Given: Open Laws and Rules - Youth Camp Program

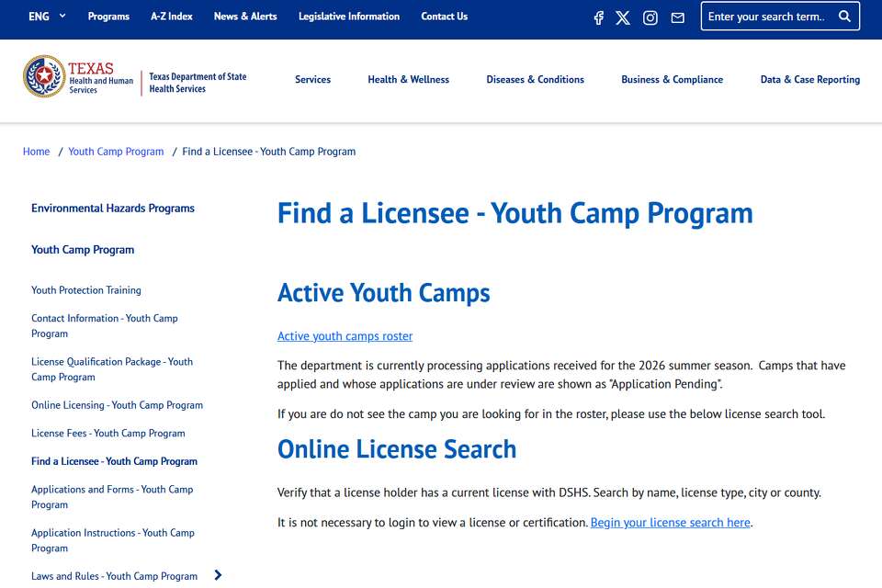Looking at the screenshot, I should pos(114,576).
